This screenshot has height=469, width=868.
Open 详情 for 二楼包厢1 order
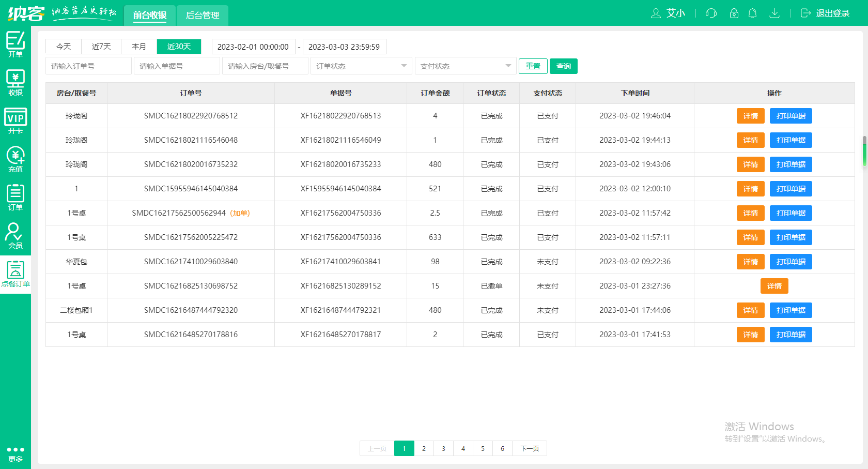[750, 310]
